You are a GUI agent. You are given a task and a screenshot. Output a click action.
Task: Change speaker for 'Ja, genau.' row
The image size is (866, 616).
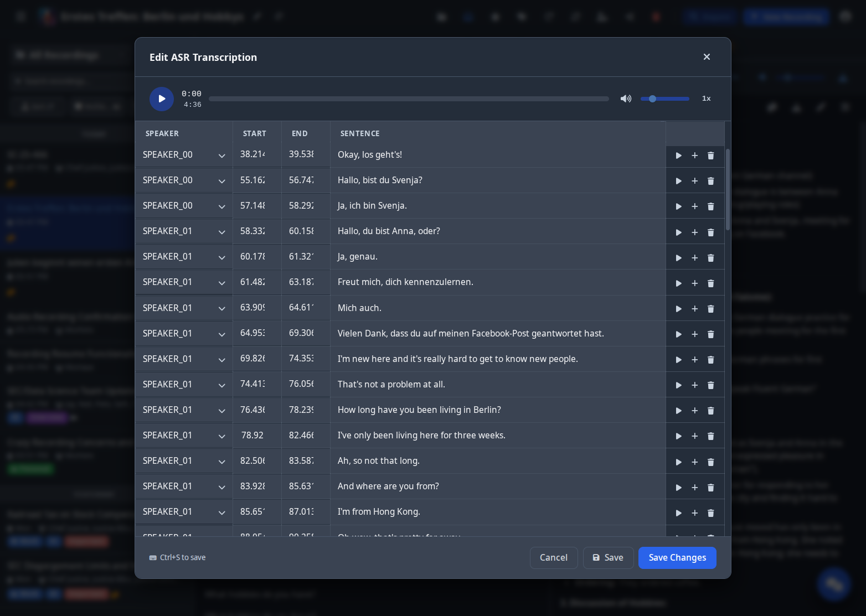184,257
